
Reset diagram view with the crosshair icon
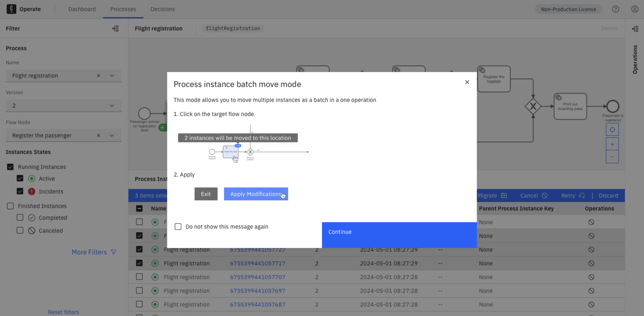coord(612,130)
